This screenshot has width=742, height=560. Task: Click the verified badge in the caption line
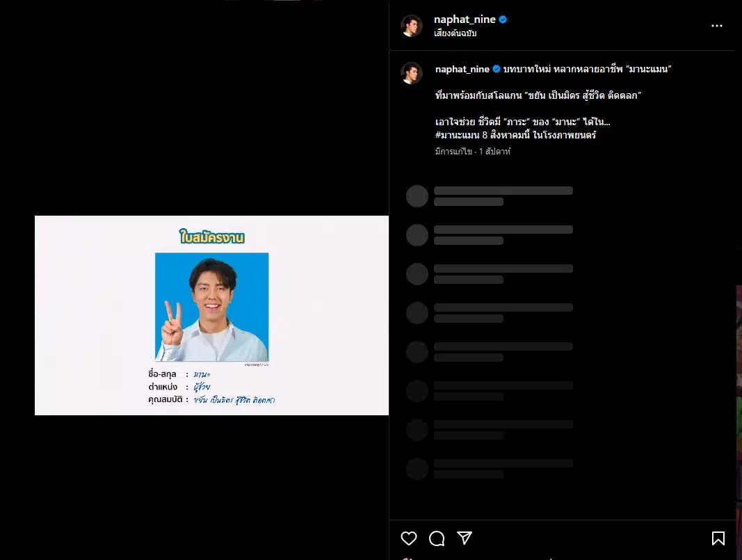(497, 69)
